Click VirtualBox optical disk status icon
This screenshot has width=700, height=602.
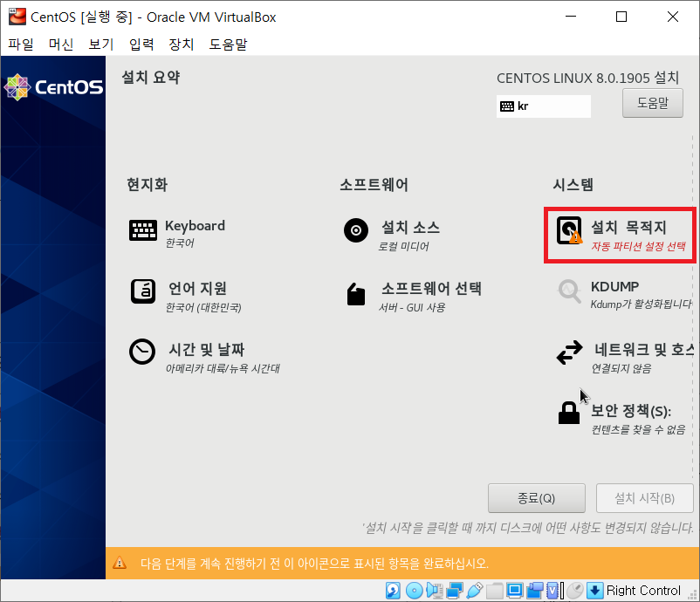click(x=414, y=591)
